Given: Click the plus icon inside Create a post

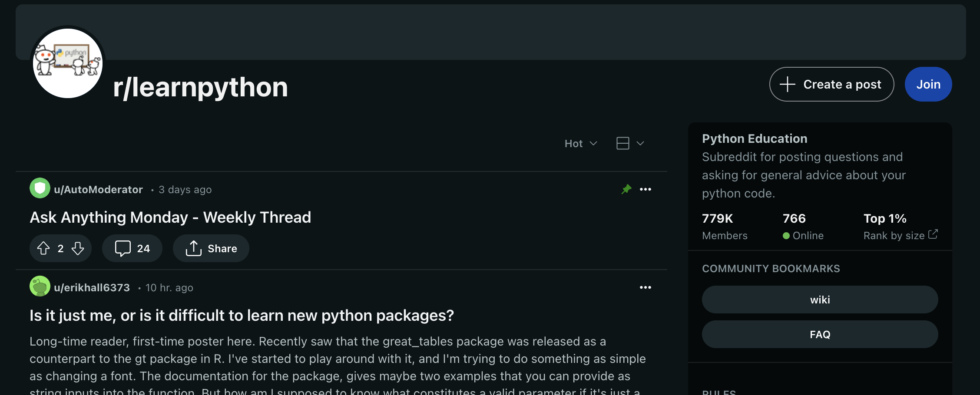Looking at the screenshot, I should pos(787,84).
